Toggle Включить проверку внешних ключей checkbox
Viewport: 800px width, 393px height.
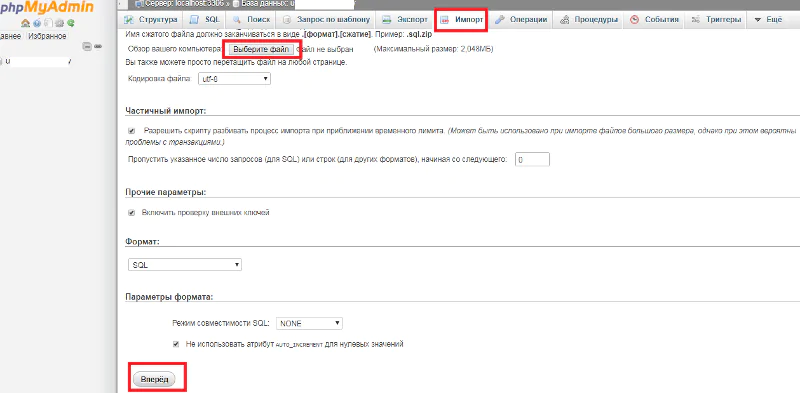tap(132, 213)
